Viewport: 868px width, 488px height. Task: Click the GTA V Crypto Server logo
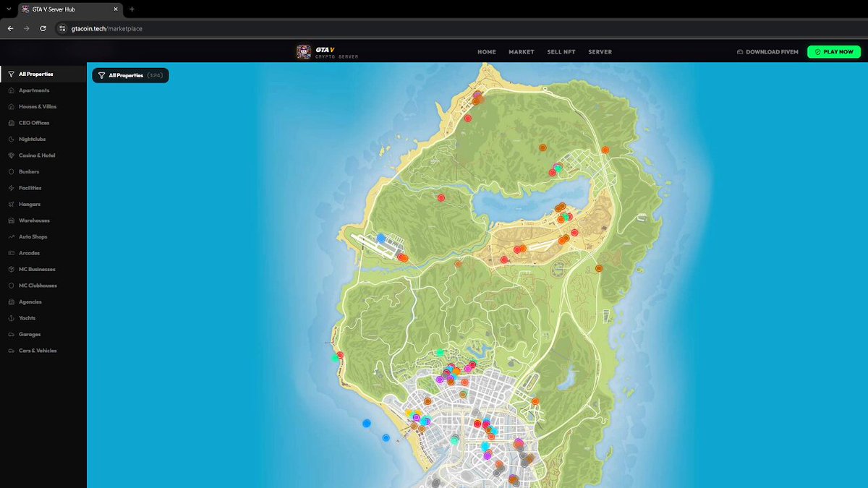[327, 52]
